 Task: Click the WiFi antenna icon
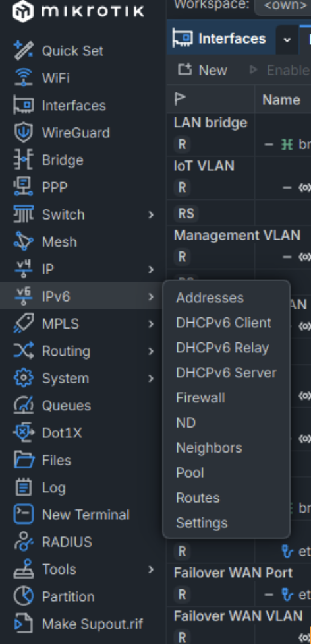point(24,78)
